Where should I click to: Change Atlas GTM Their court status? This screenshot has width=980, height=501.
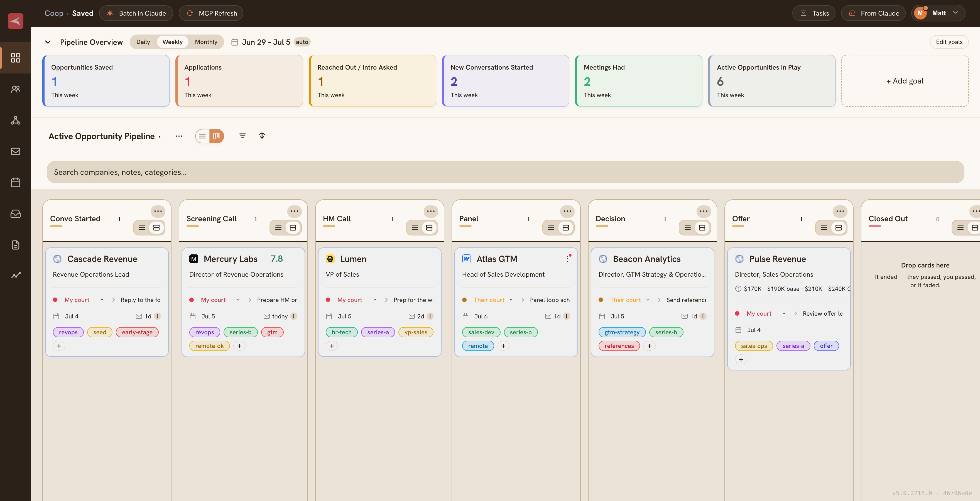[x=488, y=300]
